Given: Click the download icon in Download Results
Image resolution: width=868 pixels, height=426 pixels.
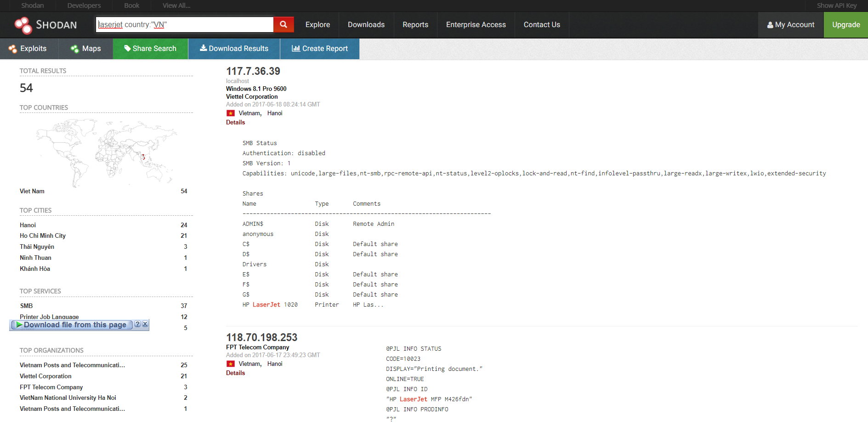Looking at the screenshot, I should tap(203, 48).
